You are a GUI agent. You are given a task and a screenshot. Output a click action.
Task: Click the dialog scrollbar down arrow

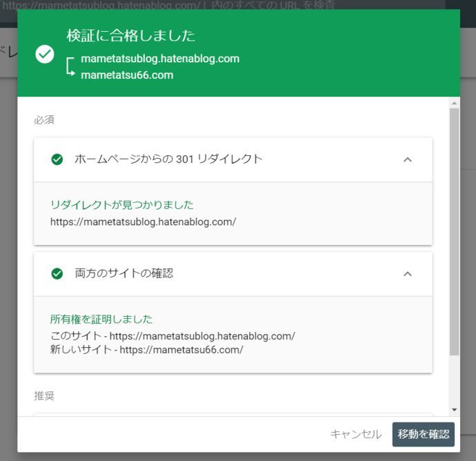[x=454, y=410]
